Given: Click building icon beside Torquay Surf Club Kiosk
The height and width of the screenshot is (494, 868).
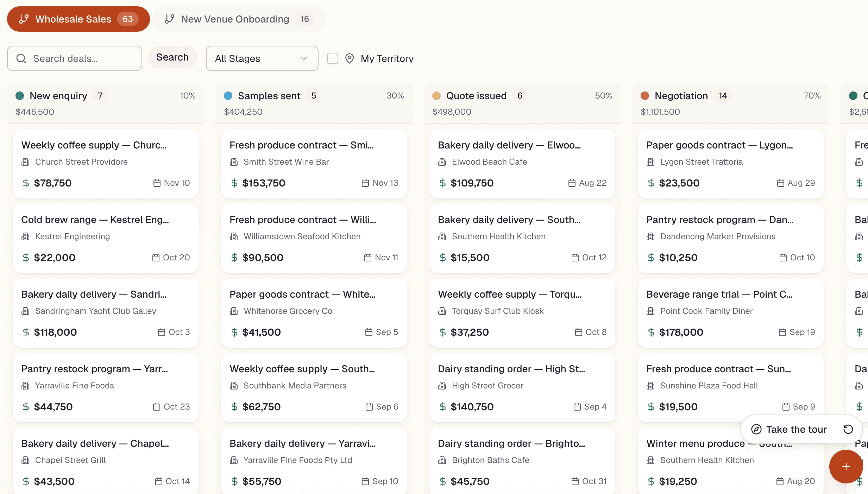Looking at the screenshot, I should click(x=442, y=311).
